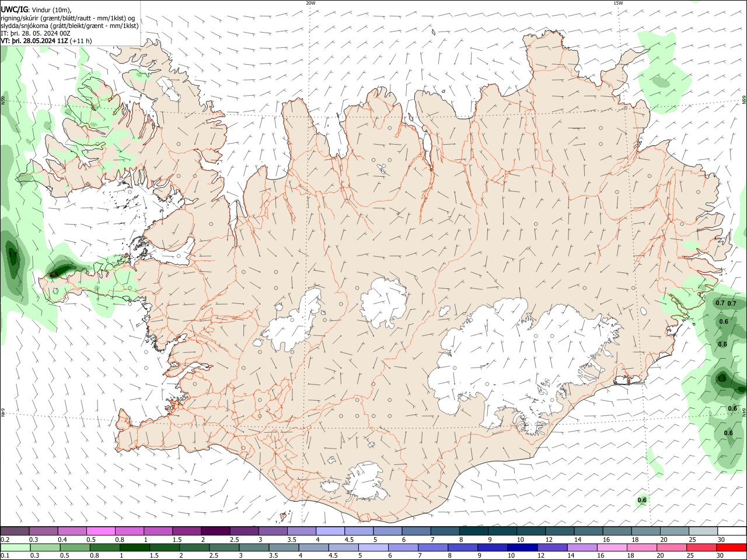Viewport: 747px width, 560px height.
Task: Select the bright red swatch above 30 on rain legend
Action: pos(731,547)
